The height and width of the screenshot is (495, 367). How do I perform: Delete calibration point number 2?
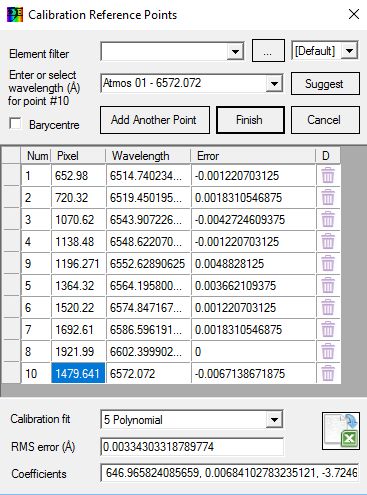328,197
